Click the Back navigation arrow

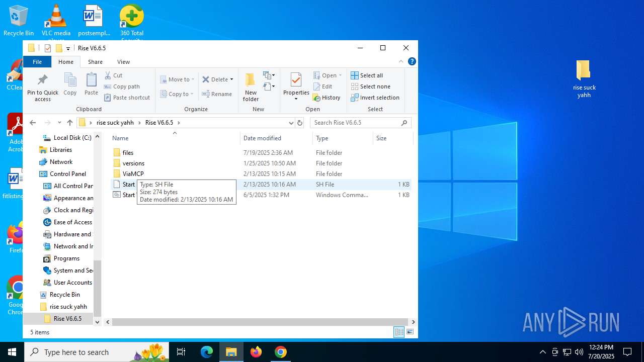[33, 123]
